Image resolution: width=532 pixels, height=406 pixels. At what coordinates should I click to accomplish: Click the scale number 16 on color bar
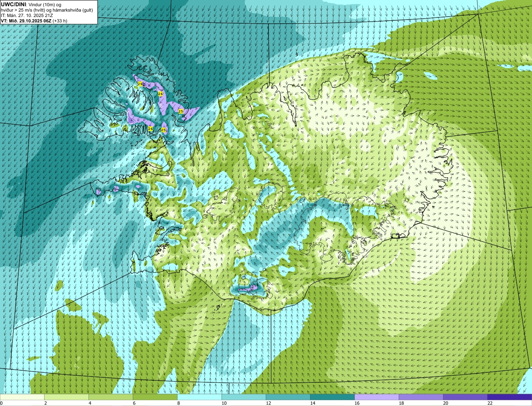pyautogui.click(x=357, y=403)
